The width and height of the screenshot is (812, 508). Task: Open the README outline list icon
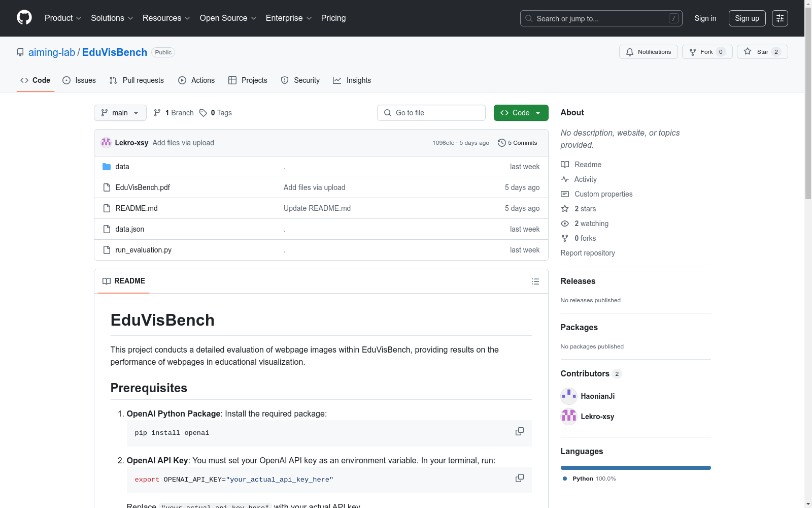pos(535,281)
